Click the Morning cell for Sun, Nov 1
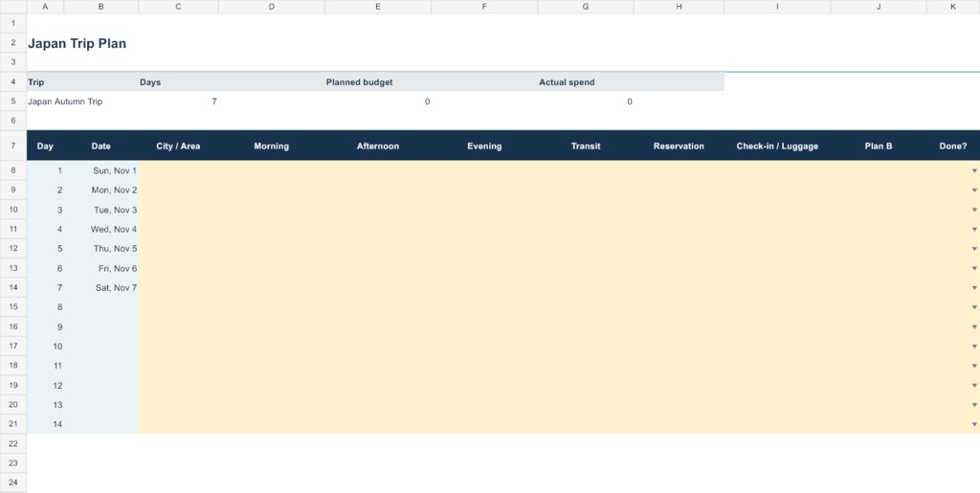Image resolution: width=980 pixels, height=493 pixels. [271, 170]
